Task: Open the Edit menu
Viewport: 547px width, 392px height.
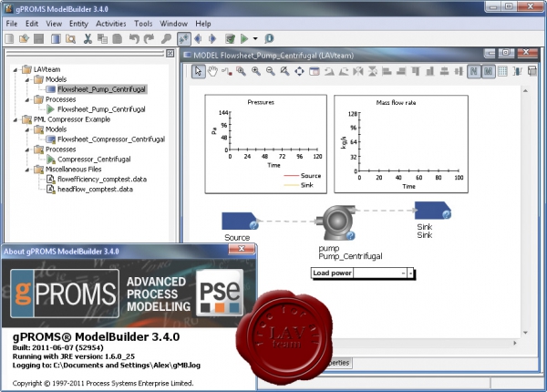Action: (32, 24)
